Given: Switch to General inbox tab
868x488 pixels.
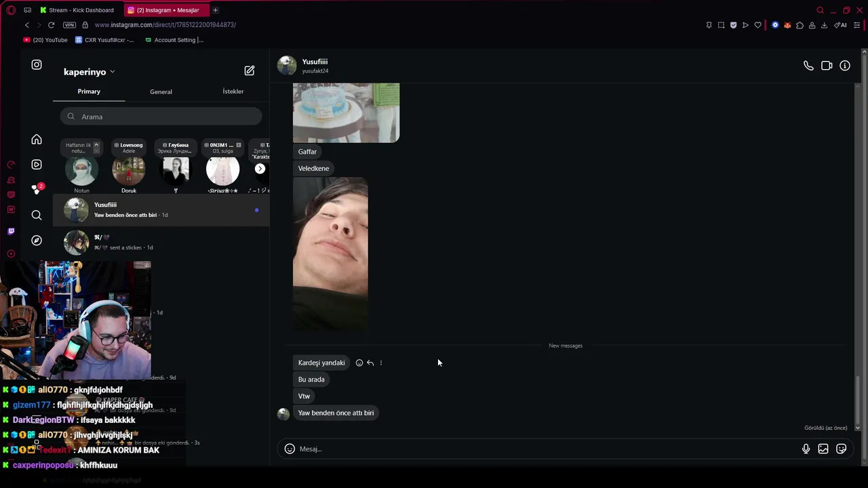Looking at the screenshot, I should click(x=161, y=91).
